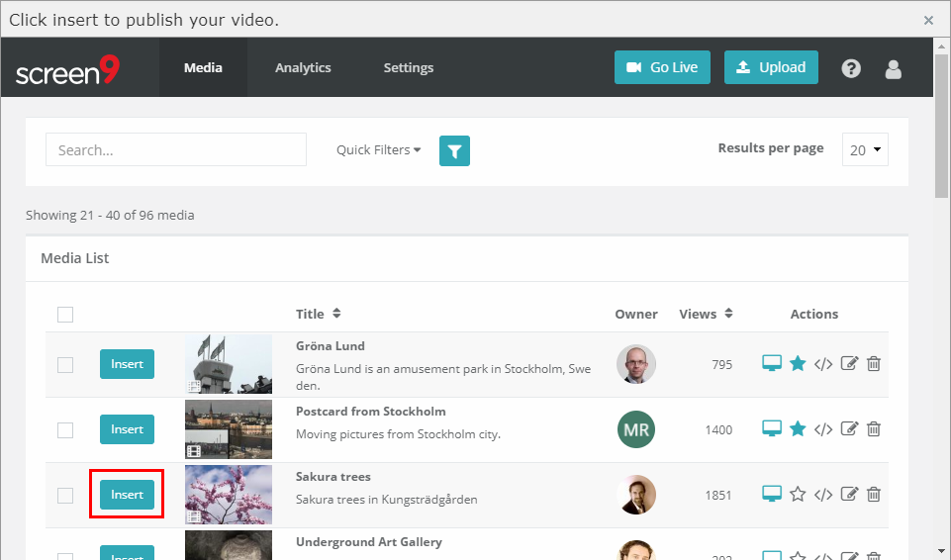Preview Postcard from Stockholm with monitor icon
The image size is (951, 560).
[772, 429]
